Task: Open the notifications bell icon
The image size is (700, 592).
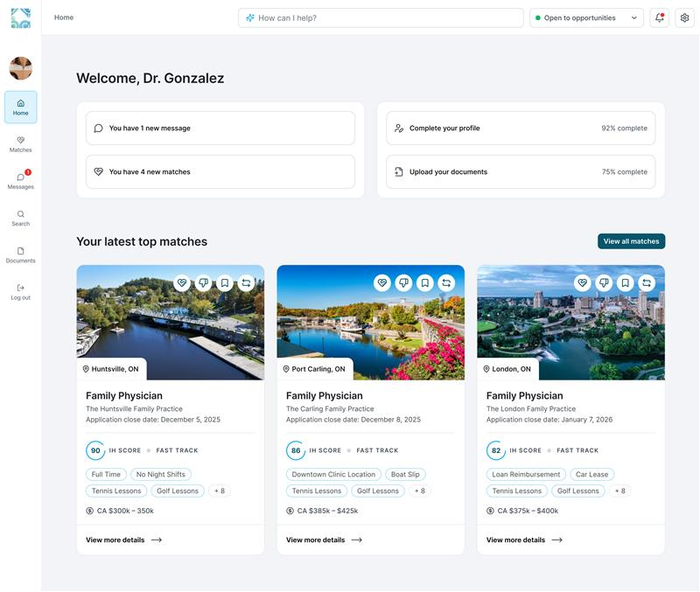Action: [x=659, y=17]
